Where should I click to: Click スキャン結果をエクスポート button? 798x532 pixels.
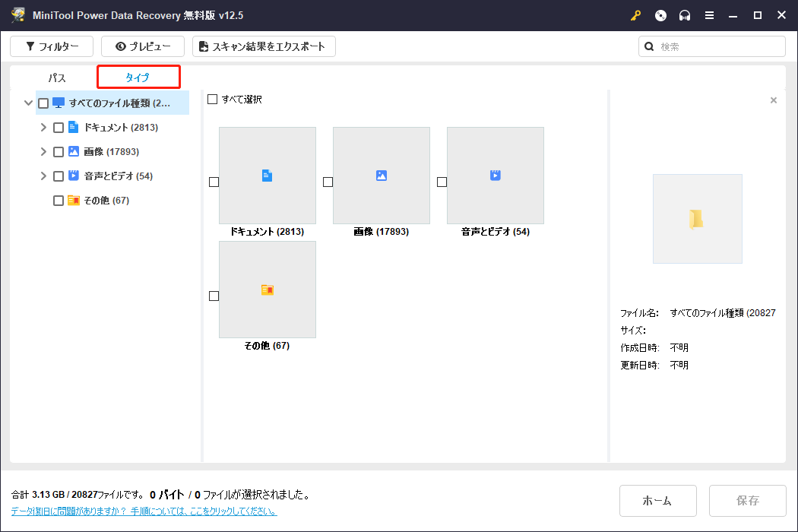[x=264, y=46]
